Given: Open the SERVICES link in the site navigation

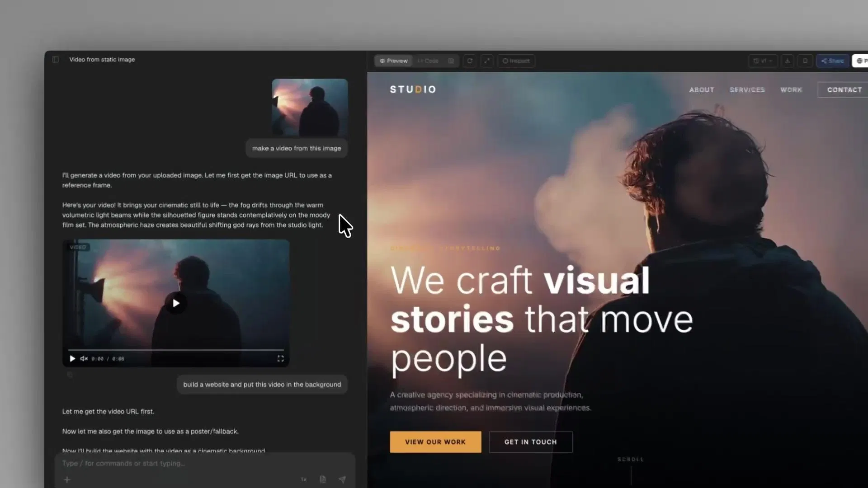Looking at the screenshot, I should (x=747, y=90).
